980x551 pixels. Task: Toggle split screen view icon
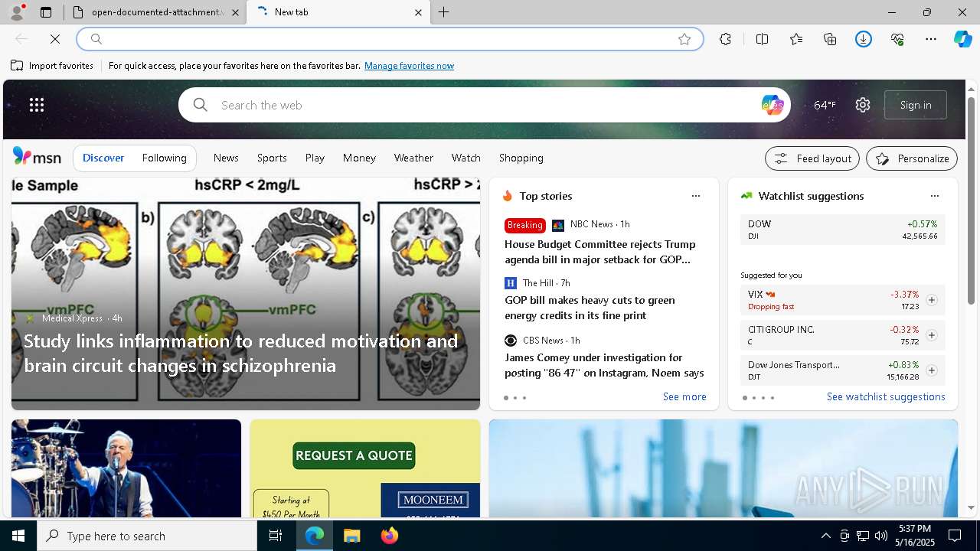coord(762,39)
